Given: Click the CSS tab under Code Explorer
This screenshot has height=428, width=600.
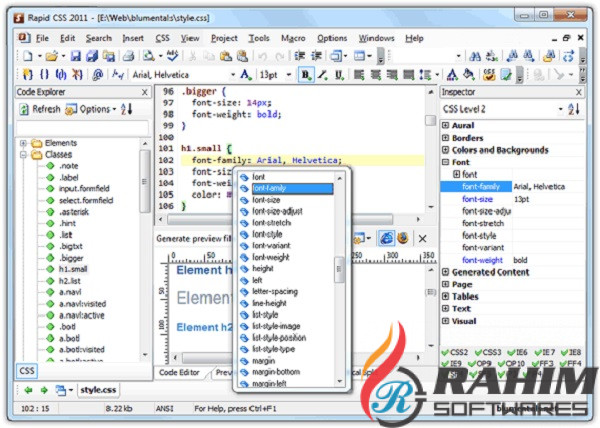Looking at the screenshot, I should coord(27,371).
